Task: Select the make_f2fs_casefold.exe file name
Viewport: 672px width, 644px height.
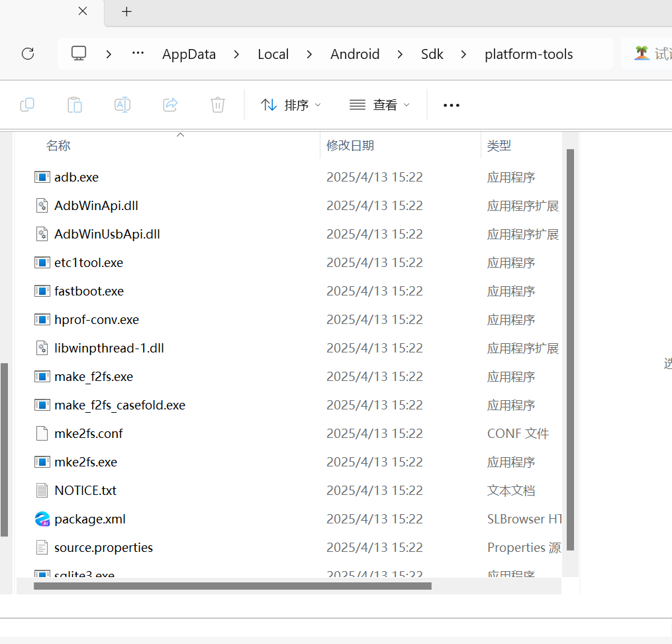Action: (x=120, y=405)
